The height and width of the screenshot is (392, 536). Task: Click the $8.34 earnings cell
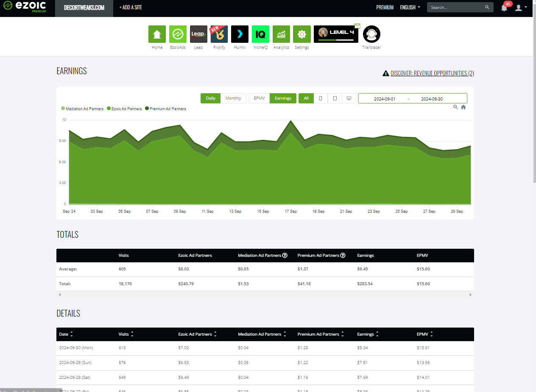[x=363, y=348]
